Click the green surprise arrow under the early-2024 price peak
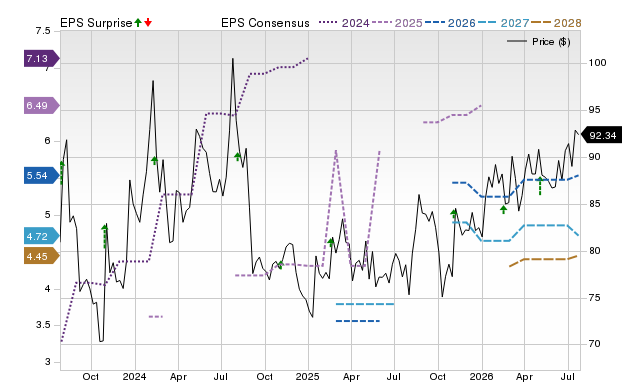The width and height of the screenshot is (640, 382). point(154,160)
